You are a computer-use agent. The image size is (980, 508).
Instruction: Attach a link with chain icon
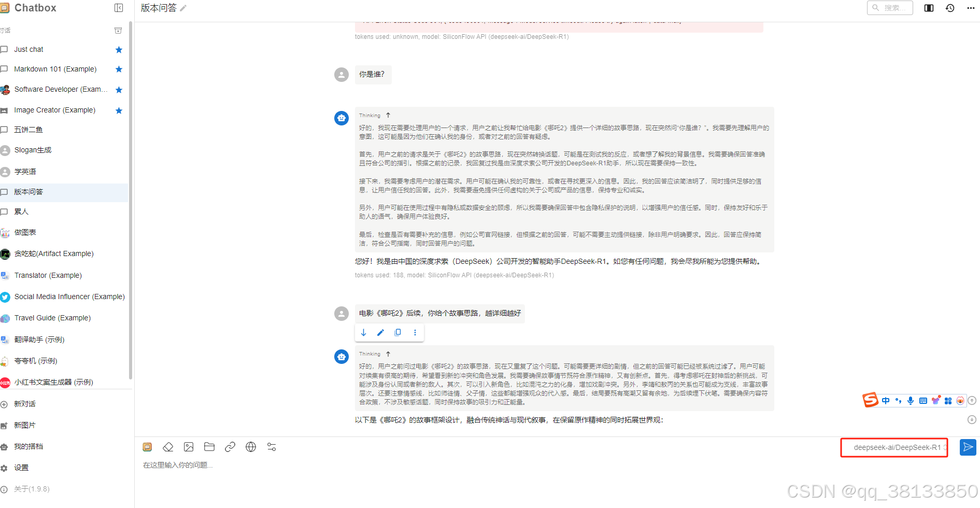[230, 447]
